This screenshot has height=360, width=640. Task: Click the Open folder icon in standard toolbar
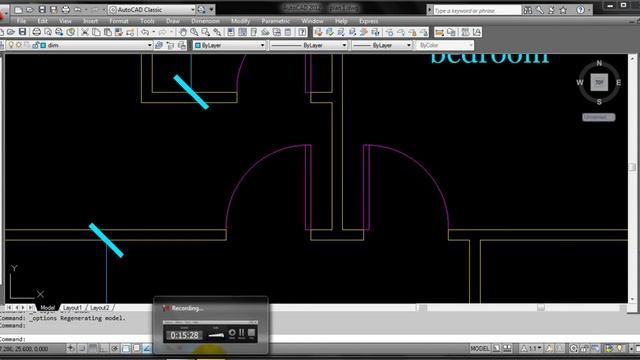coord(11,32)
